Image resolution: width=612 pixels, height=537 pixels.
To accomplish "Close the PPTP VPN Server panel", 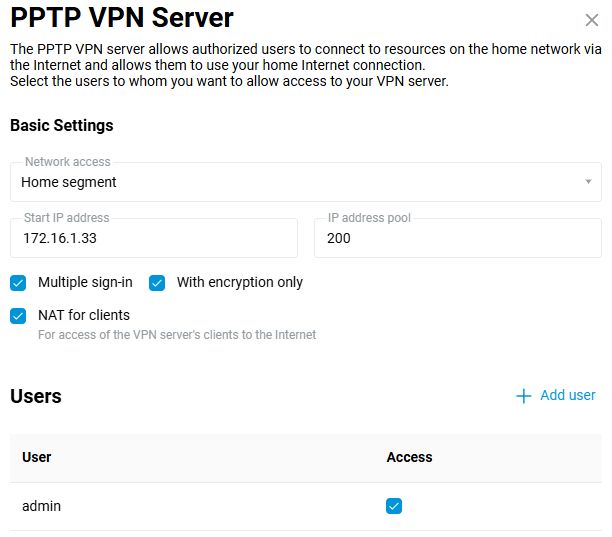I will pos(591,19).
